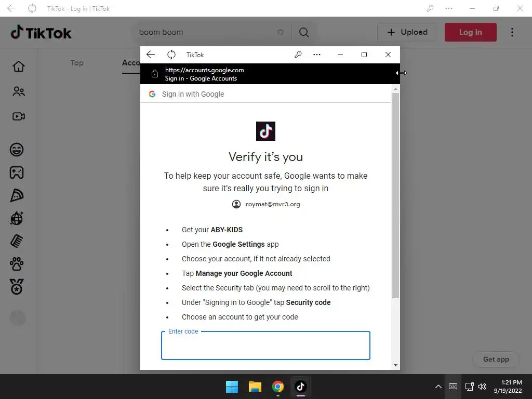Click the Upload button
This screenshot has height=399, width=532.
coord(407,32)
